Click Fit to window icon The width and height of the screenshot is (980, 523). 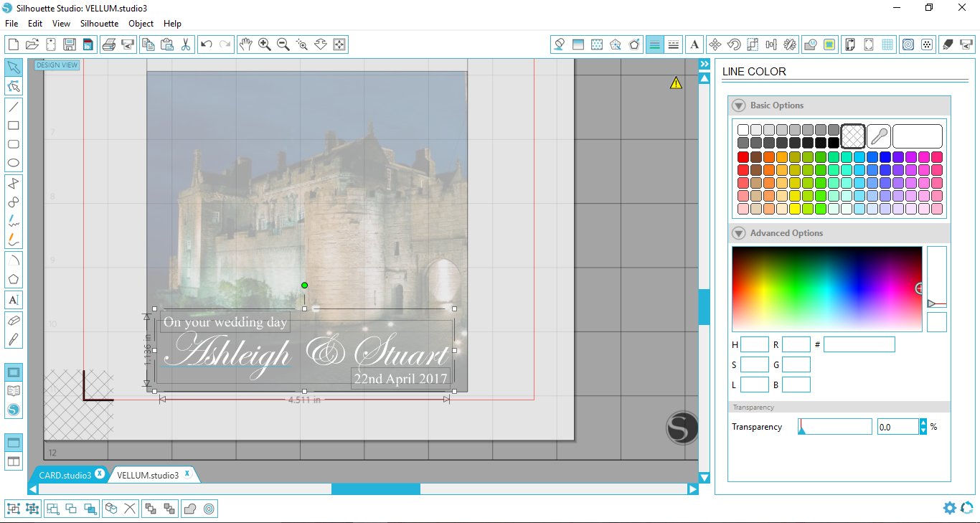click(339, 44)
